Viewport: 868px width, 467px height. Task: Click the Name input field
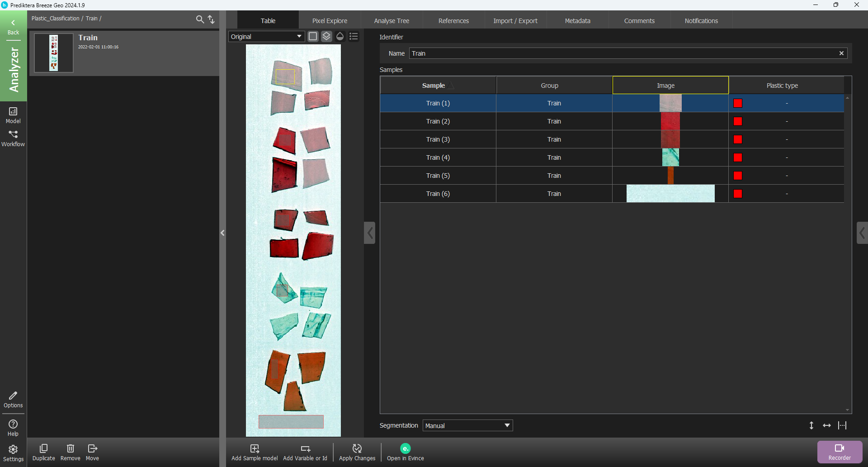click(x=624, y=53)
